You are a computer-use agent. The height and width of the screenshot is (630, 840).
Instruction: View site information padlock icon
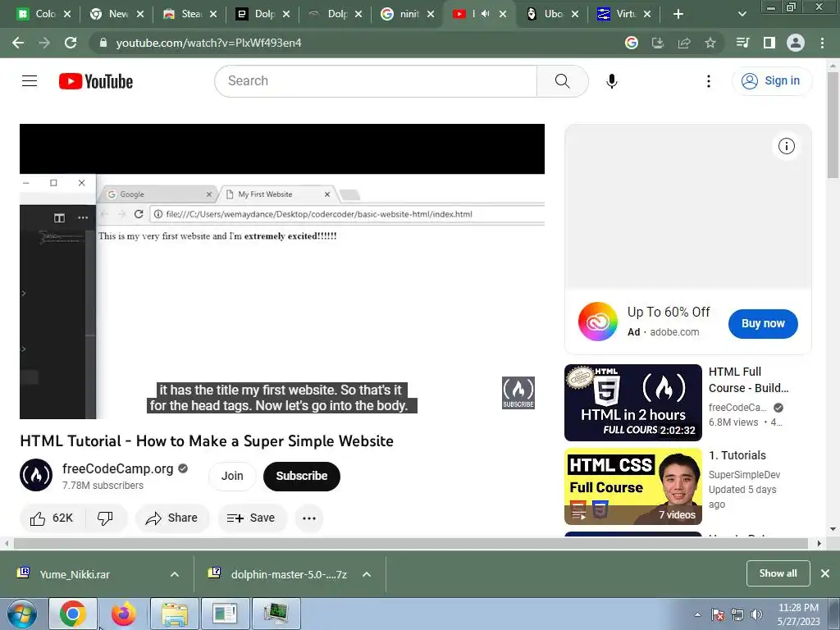[x=103, y=43]
